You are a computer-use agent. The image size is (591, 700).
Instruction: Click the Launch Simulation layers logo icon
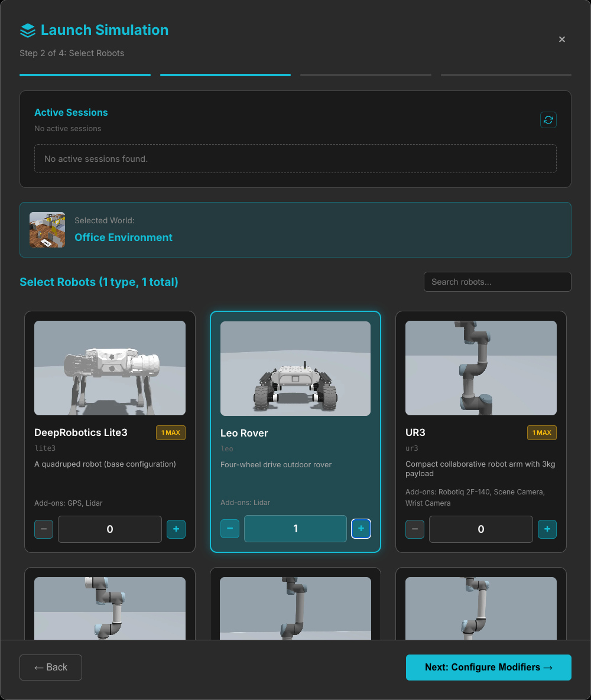click(x=28, y=30)
